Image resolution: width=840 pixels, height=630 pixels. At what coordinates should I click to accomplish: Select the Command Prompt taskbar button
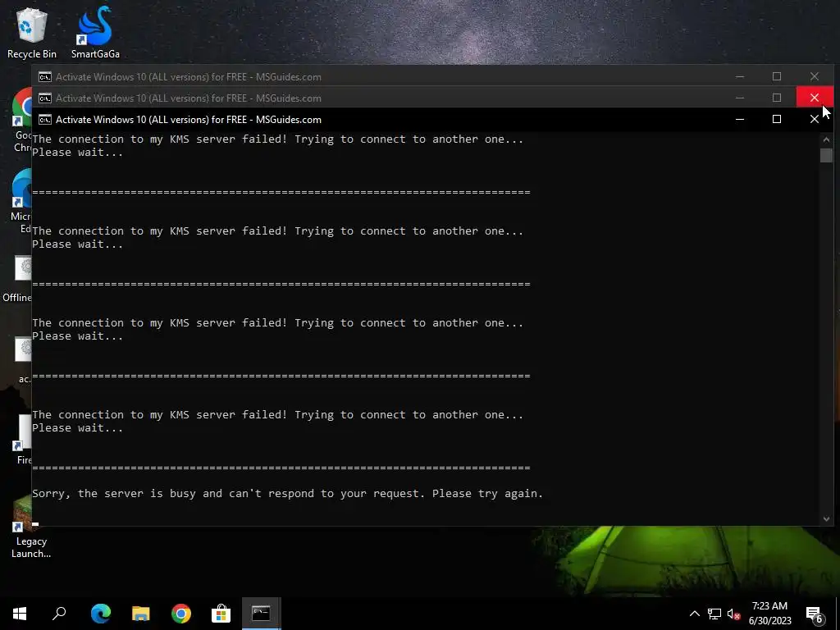pyautogui.click(x=262, y=614)
